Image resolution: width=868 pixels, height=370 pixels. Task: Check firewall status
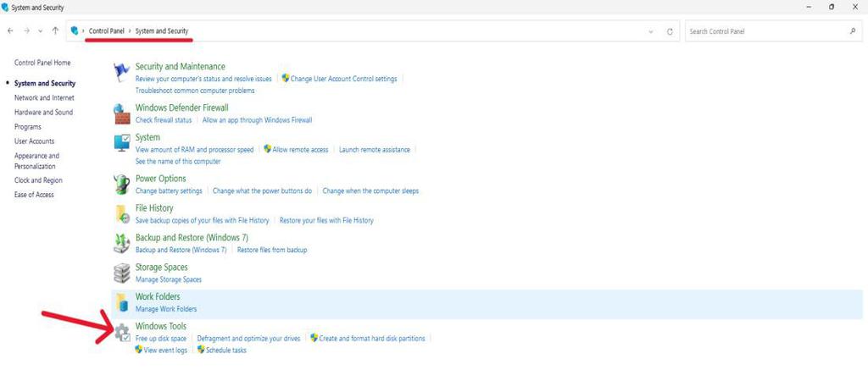[x=164, y=120]
